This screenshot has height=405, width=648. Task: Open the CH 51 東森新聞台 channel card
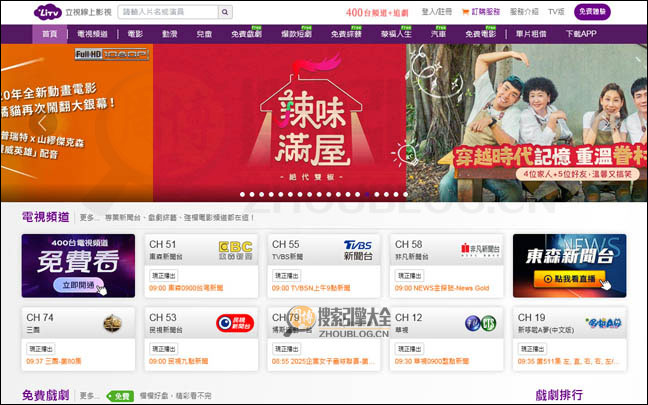pyautogui.click(x=201, y=266)
